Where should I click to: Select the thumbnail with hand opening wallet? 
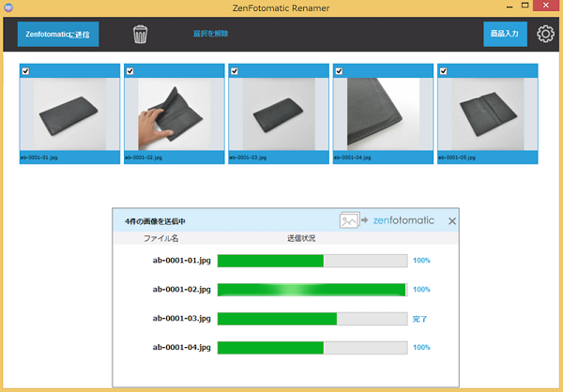point(175,114)
